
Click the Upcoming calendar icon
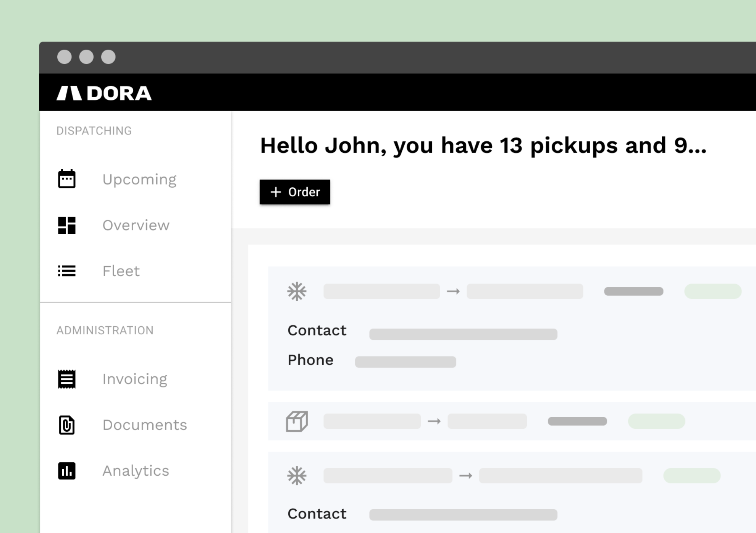(x=66, y=179)
